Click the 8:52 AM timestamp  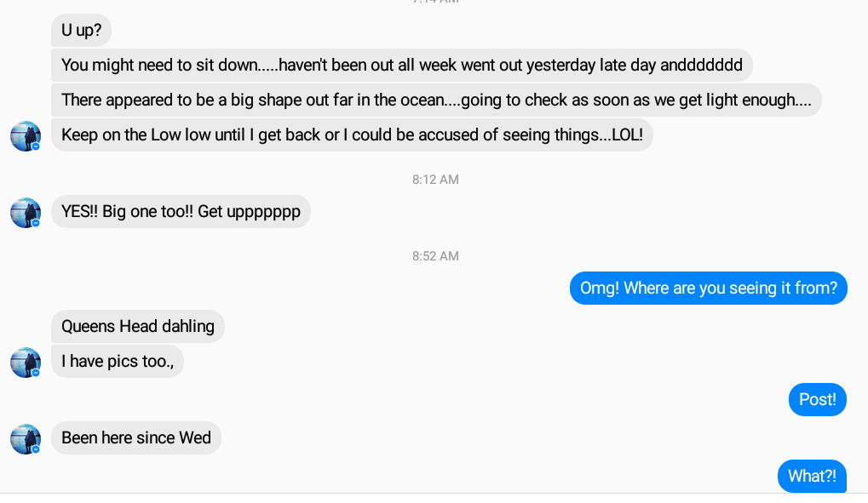pos(435,256)
